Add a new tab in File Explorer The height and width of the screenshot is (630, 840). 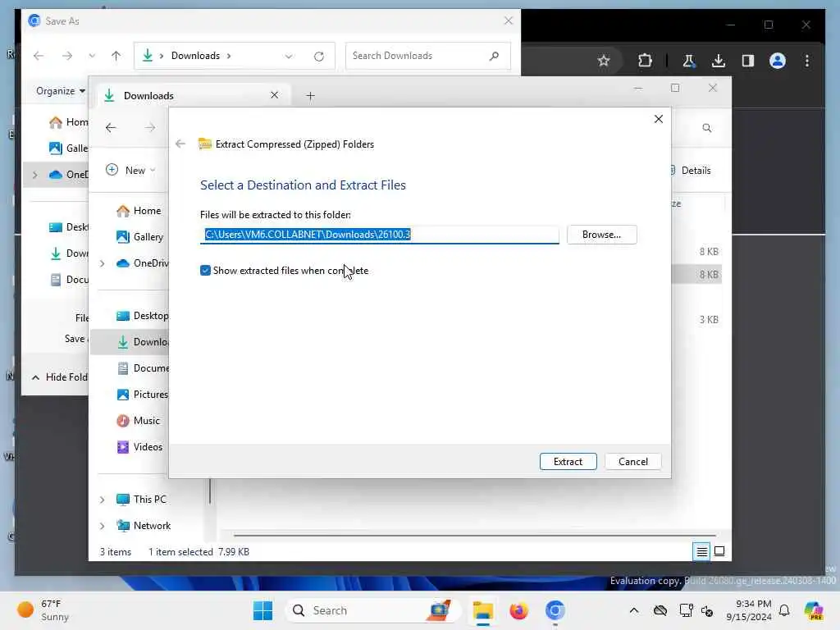pos(310,96)
